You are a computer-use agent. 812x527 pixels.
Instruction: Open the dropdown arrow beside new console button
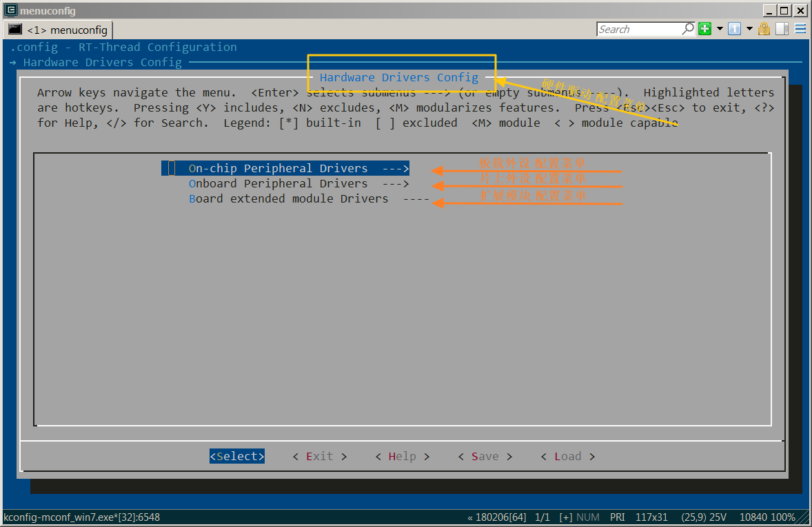720,29
